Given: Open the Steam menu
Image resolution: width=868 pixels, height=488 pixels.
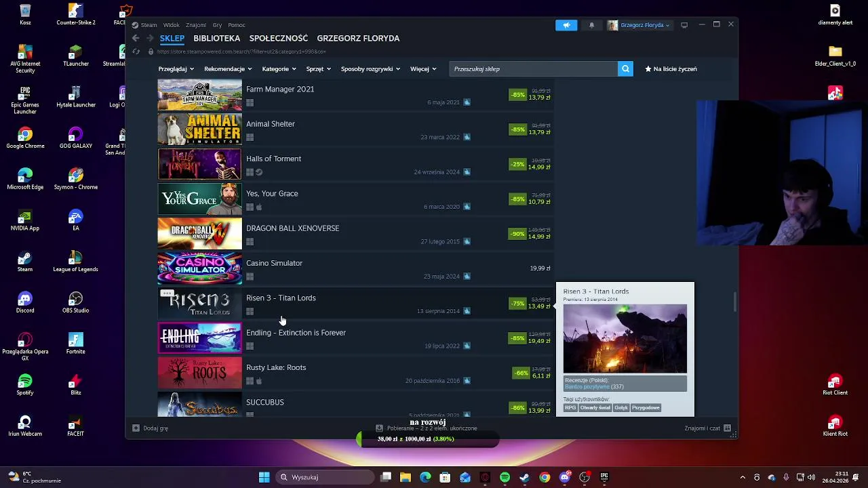Looking at the screenshot, I should (x=149, y=25).
